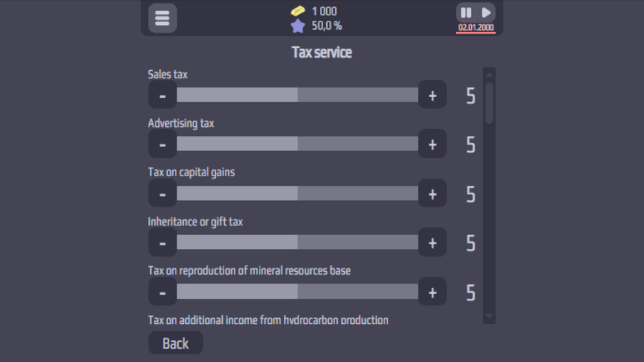The width and height of the screenshot is (644, 362).
Task: Go back with the Back button
Action: click(176, 343)
